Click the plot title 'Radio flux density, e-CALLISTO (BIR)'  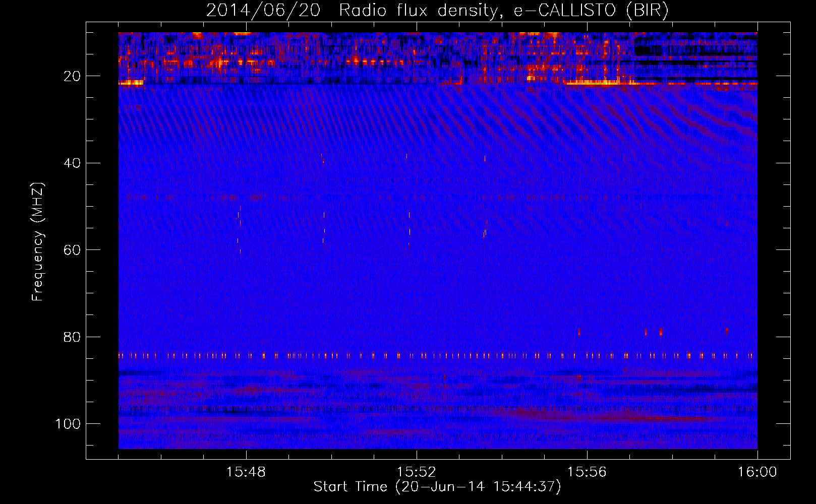[x=503, y=11]
